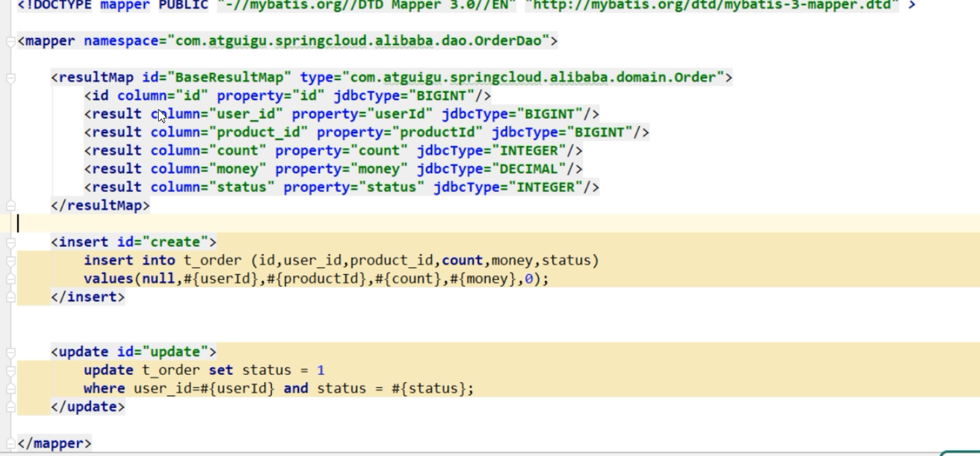Toggle gutter marker beside "update t_order set" line
The image size is (980, 456).
[x=11, y=371]
